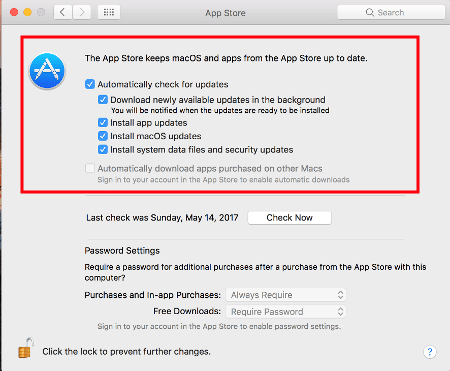Click the Check Now button
This screenshot has width=450, height=371.
click(x=289, y=218)
